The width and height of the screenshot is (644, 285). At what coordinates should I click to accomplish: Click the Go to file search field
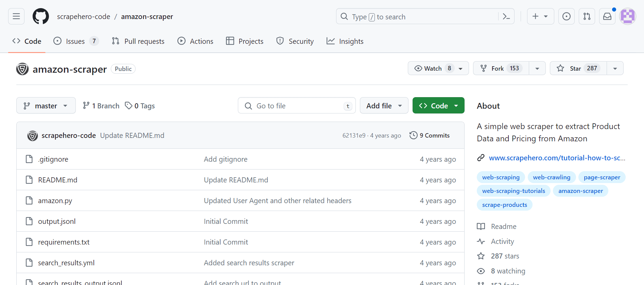(296, 106)
